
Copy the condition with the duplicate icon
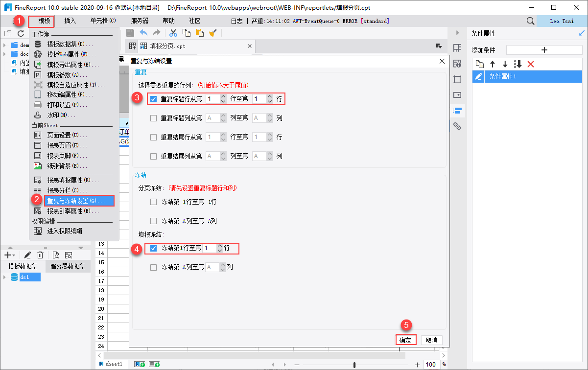[x=480, y=64]
